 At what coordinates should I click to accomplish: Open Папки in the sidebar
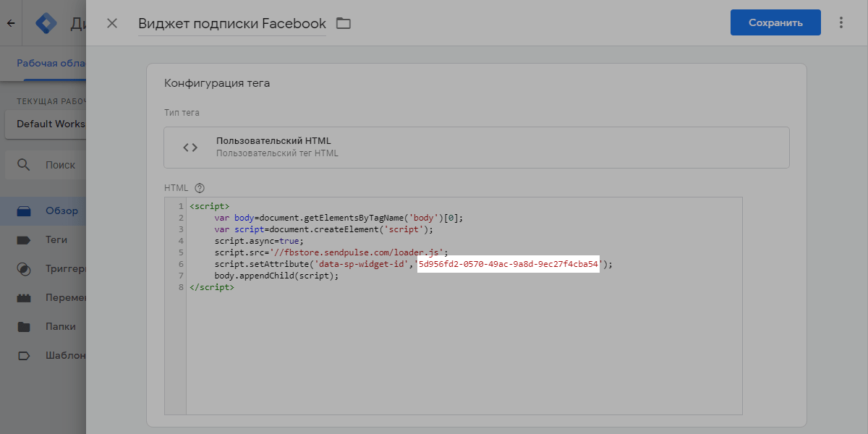43,326
